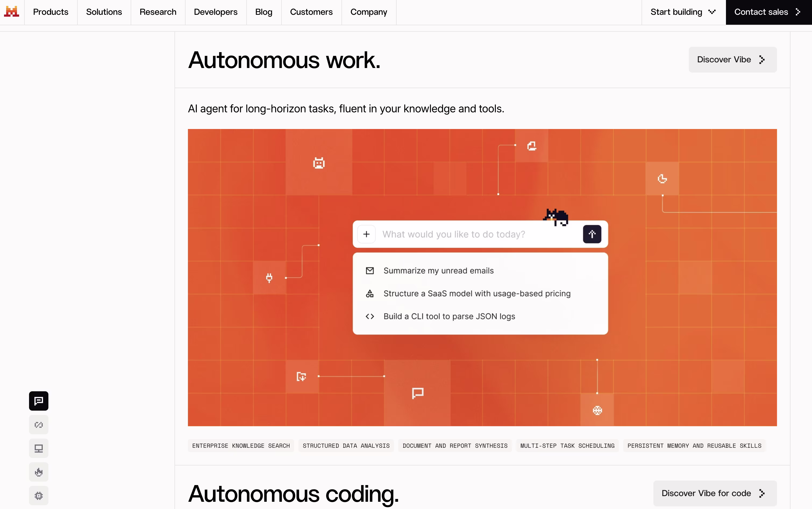Click the globe icon in orange graphic
The width and height of the screenshot is (812, 509).
point(597,410)
